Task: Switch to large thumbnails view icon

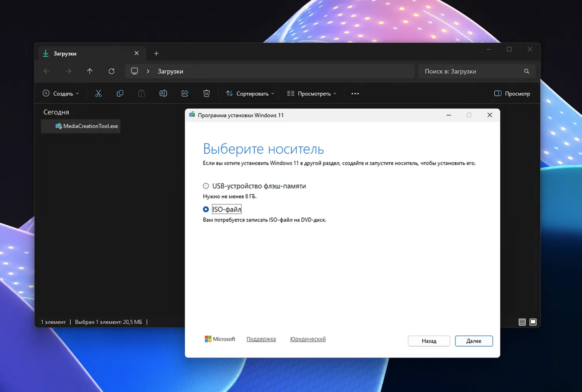Action: (x=533, y=322)
